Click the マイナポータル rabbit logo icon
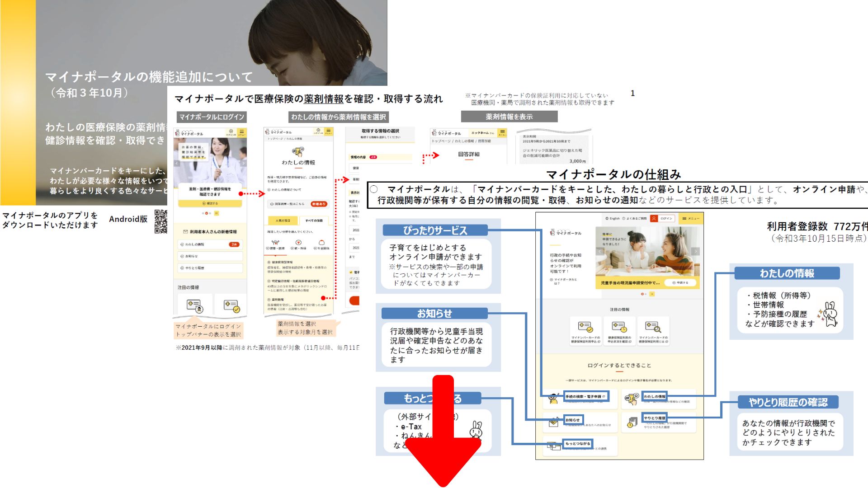The height and width of the screenshot is (488, 868). [x=552, y=233]
